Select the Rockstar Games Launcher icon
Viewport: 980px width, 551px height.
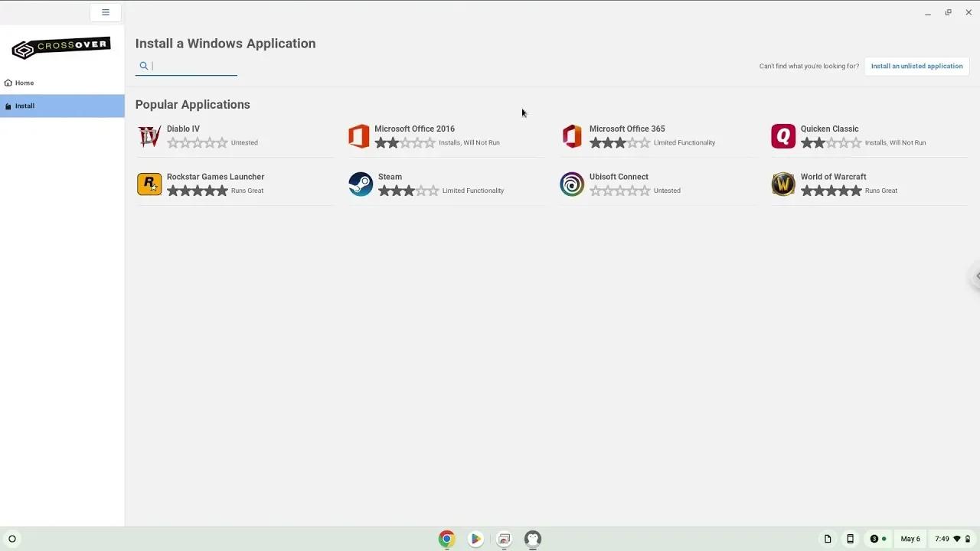149,184
